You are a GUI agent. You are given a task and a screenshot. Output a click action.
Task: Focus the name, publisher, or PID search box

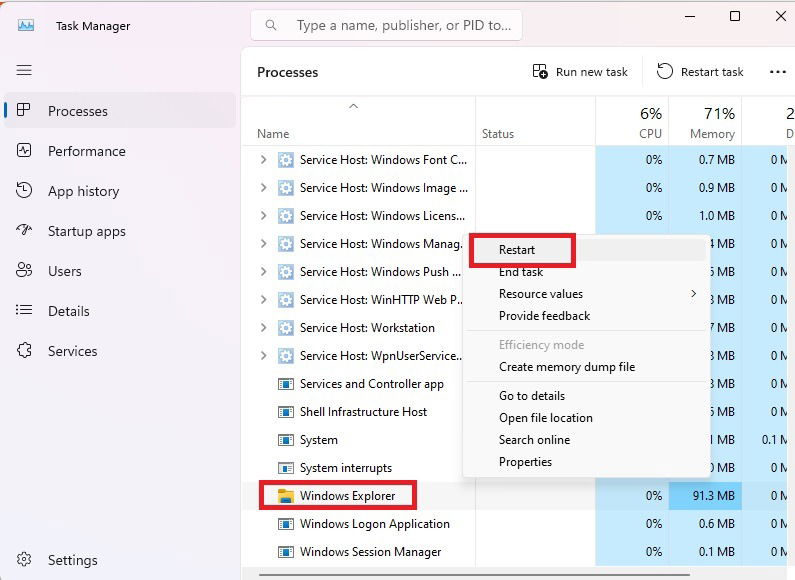point(386,25)
